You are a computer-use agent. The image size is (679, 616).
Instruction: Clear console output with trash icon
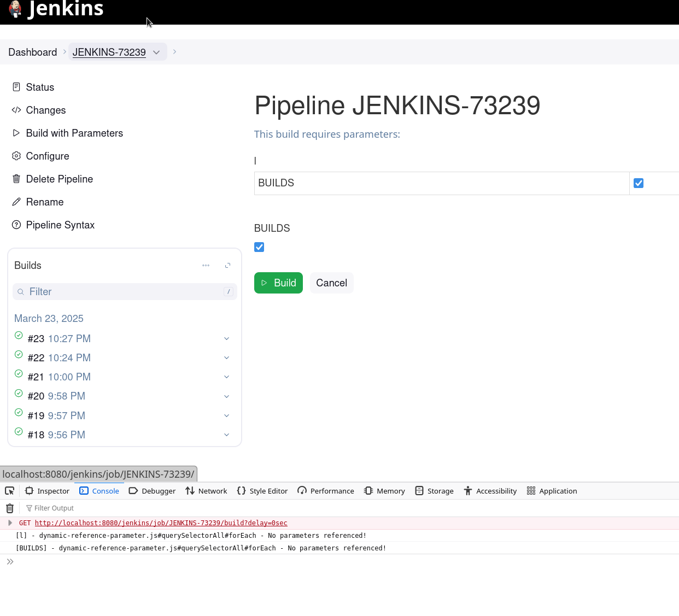pos(10,508)
